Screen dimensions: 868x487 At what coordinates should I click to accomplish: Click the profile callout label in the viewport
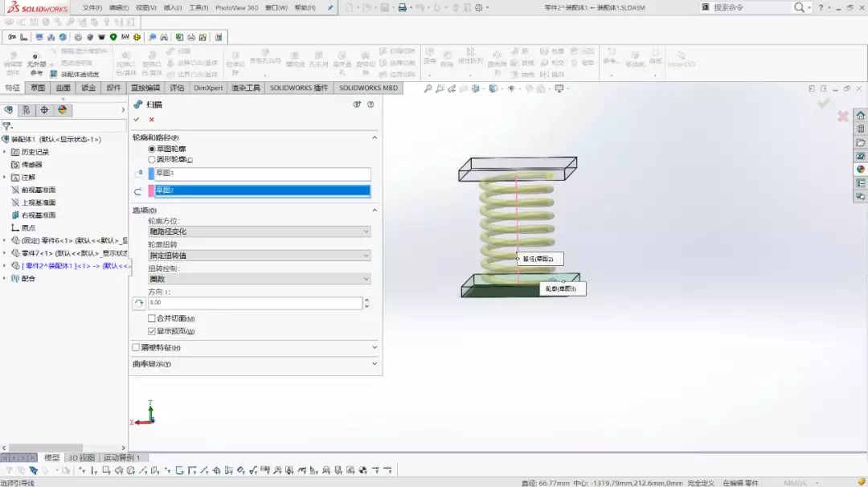point(563,289)
